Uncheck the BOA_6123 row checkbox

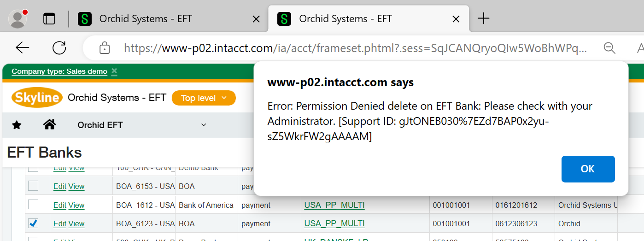tap(33, 223)
